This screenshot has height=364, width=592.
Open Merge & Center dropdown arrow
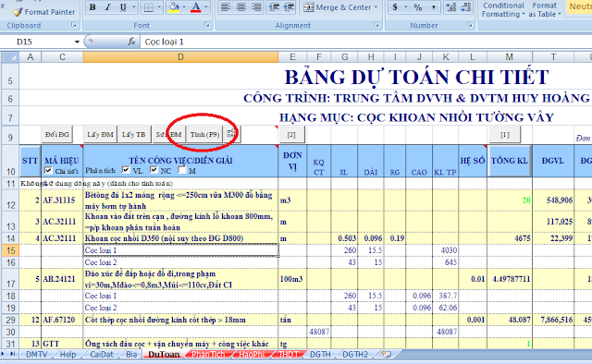(x=376, y=7)
